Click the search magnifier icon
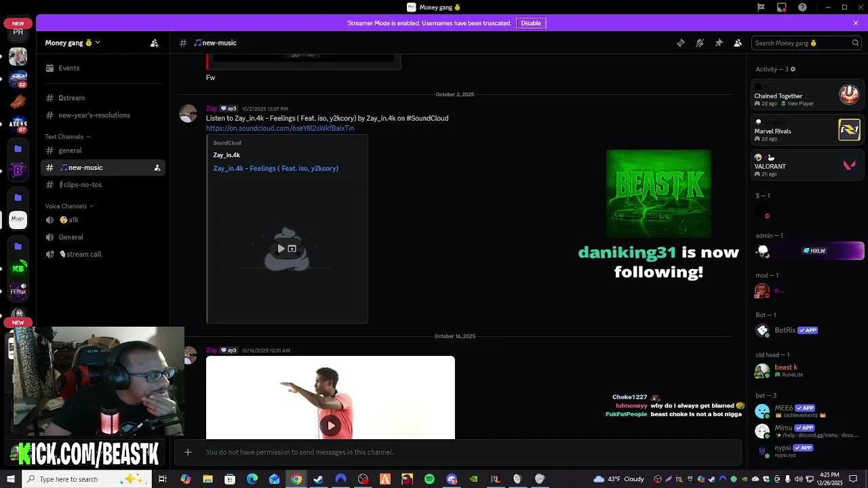The height and width of the screenshot is (488, 868). pos(855,43)
